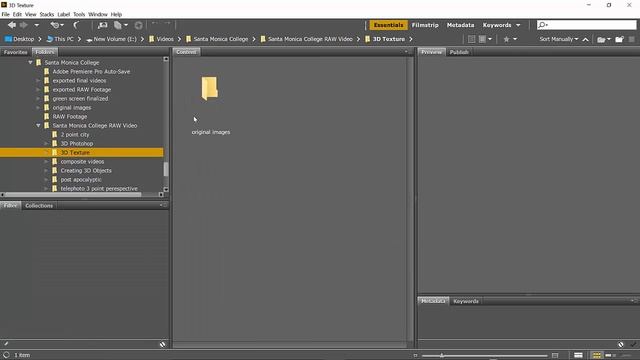The image size is (640, 360).
Task: Select the Creating 3D Objects folder
Action: point(86,171)
